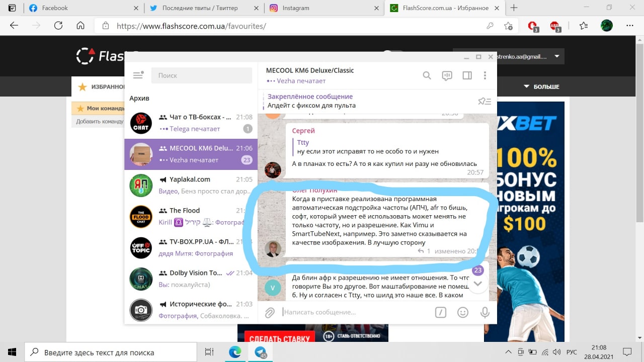Open Edge favorites list icon
644x362 pixels.
583,26
